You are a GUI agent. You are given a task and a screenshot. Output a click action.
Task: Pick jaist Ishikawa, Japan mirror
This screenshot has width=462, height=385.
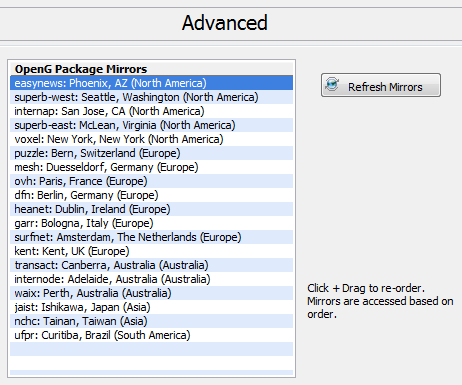[151, 307]
